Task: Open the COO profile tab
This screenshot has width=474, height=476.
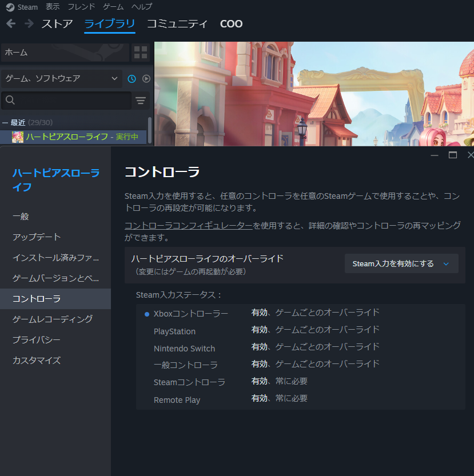Action: (231, 23)
